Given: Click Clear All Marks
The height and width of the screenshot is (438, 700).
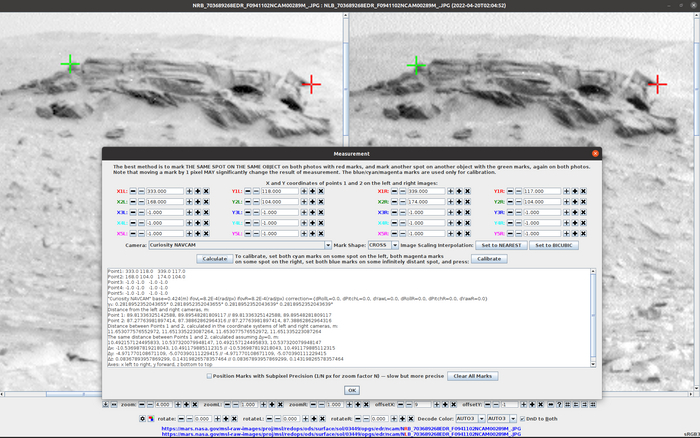Looking at the screenshot, I should (471, 376).
